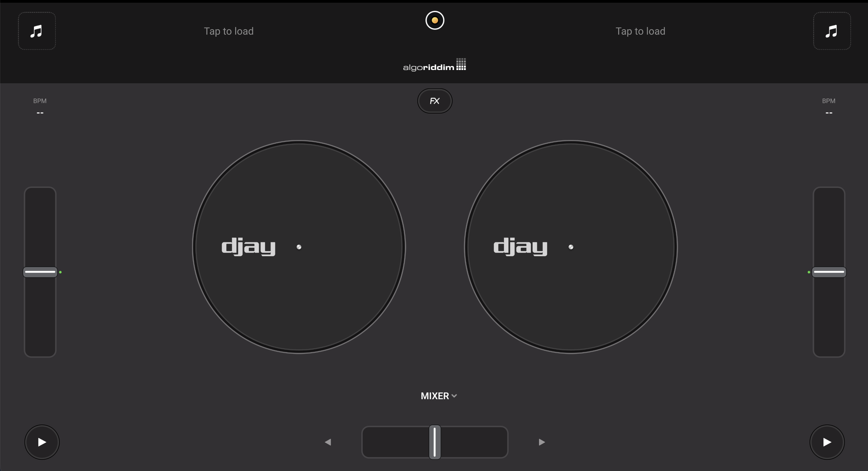Adjust the left deck volume fader
868x471 pixels.
[40, 271]
